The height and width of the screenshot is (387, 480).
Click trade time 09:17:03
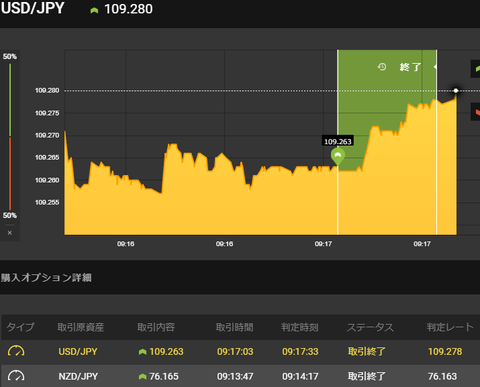[235, 351]
